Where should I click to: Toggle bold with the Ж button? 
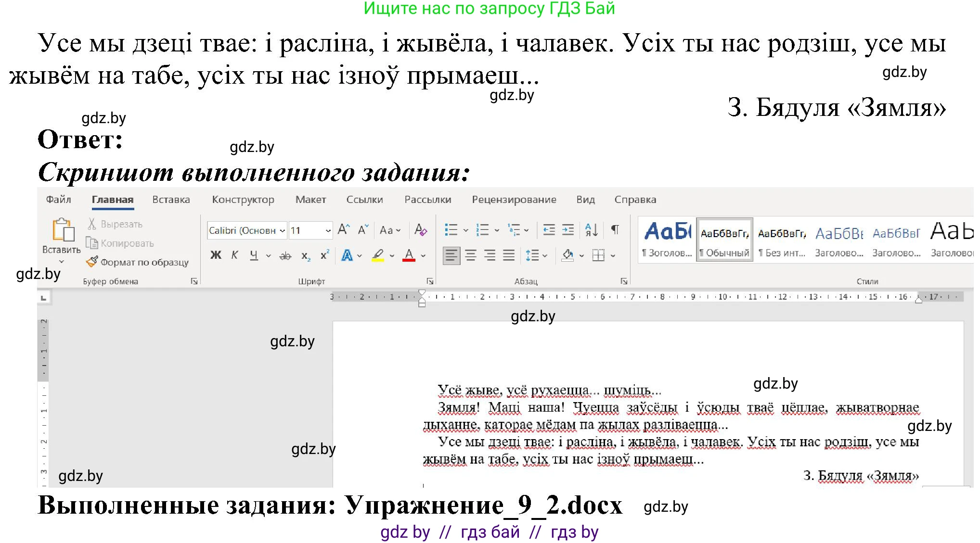[215, 255]
